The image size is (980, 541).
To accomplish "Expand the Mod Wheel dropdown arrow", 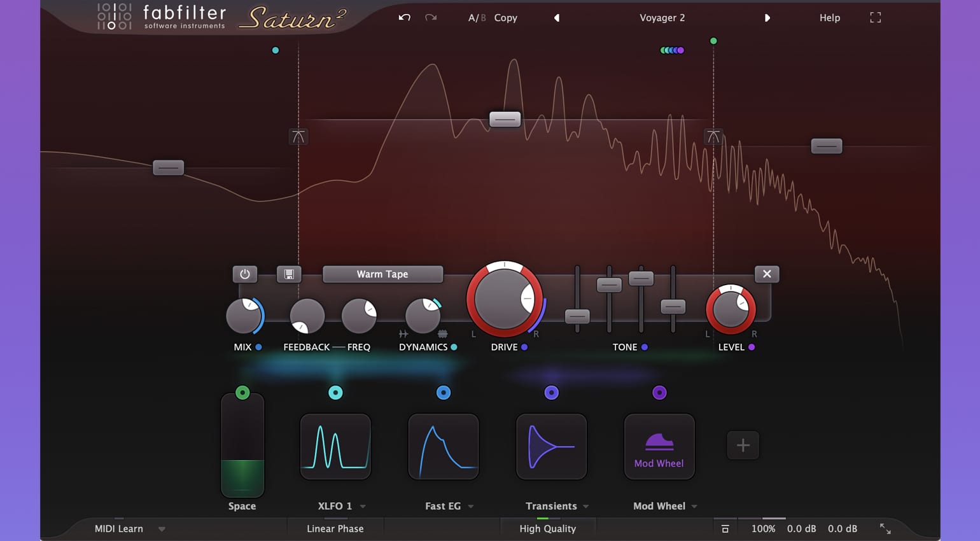I will (x=694, y=507).
